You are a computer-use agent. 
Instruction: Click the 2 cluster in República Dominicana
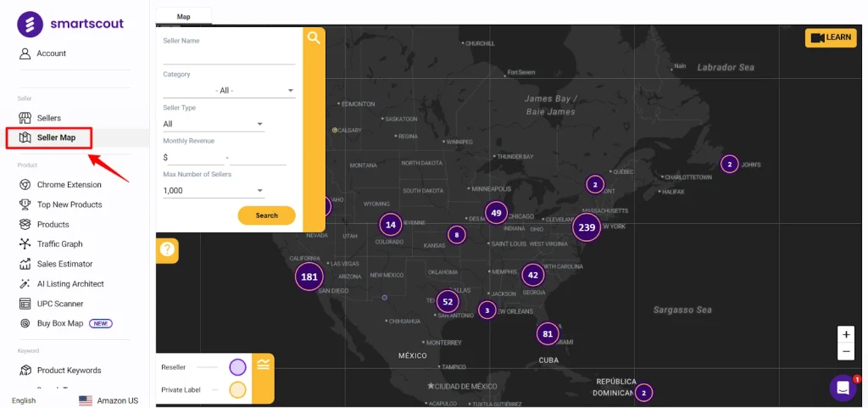click(x=643, y=393)
